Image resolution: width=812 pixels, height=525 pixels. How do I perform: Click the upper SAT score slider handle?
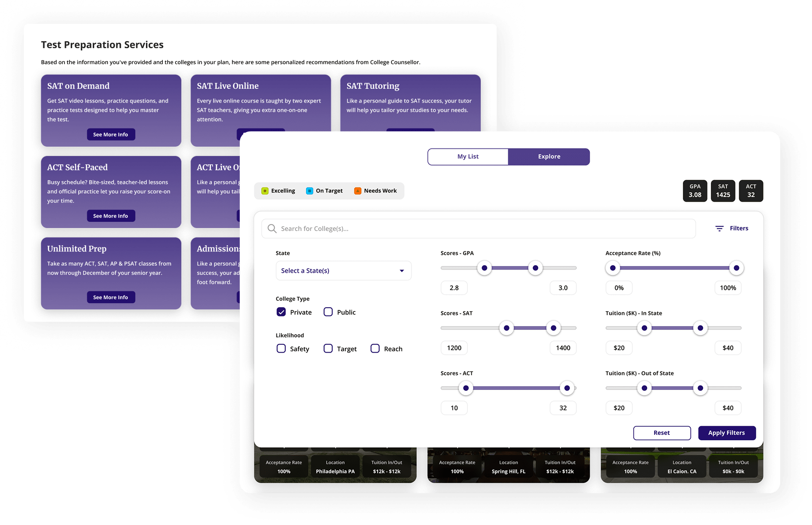553,328
